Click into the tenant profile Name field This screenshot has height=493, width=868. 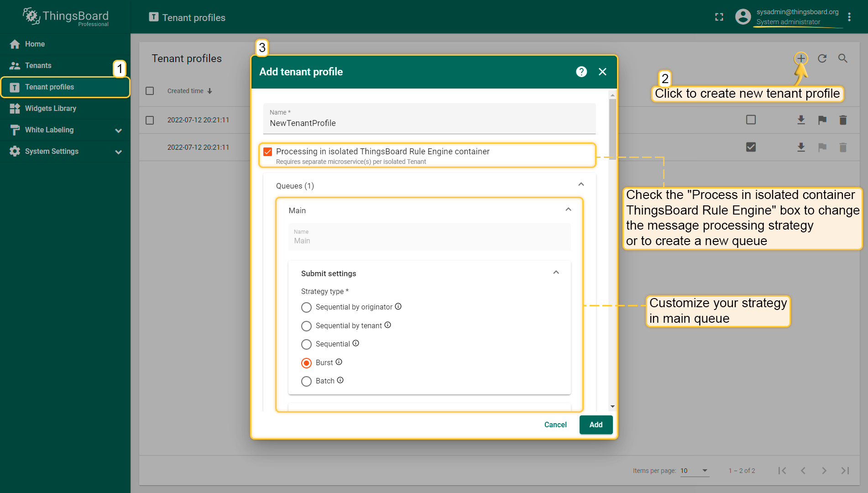pos(429,123)
